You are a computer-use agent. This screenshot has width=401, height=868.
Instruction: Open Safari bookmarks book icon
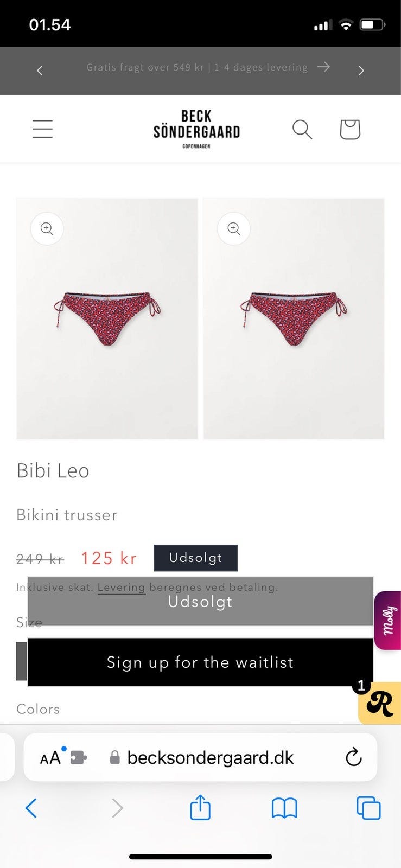coord(284,808)
